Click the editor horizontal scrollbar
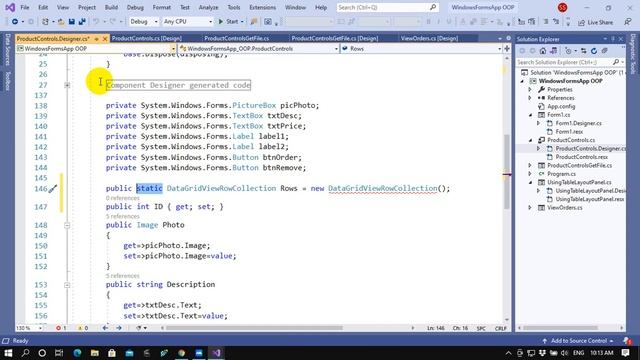Viewport: 640px width, 360px height. (x=254, y=328)
